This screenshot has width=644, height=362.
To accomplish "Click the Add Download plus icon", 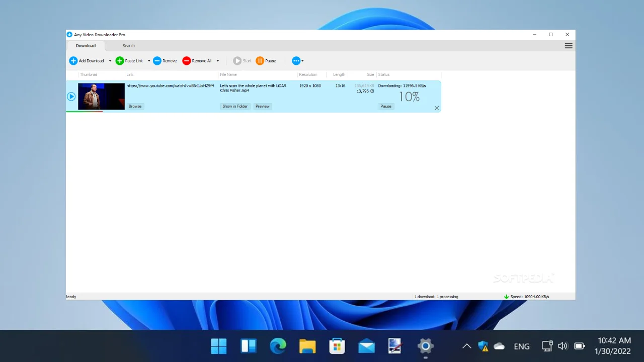I will click(73, 61).
